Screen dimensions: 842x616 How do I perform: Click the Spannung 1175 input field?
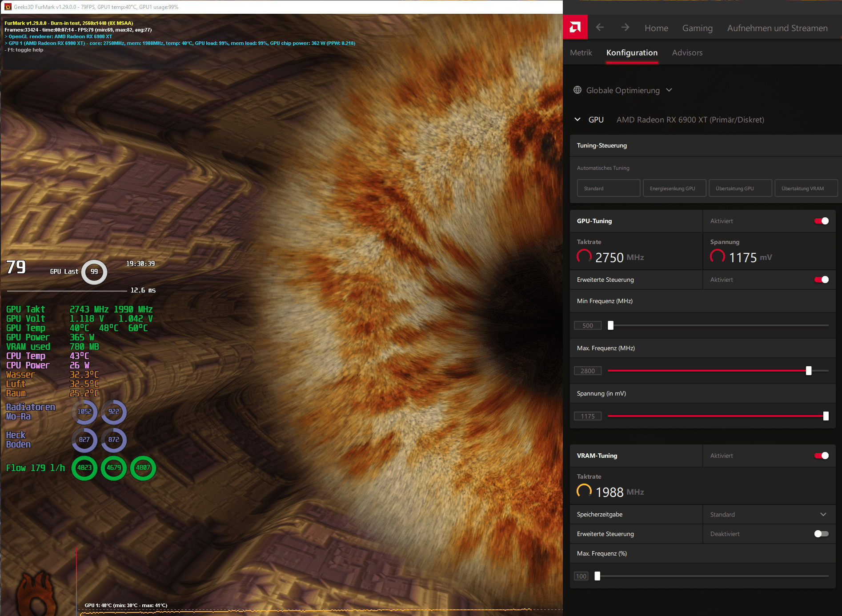point(588,416)
